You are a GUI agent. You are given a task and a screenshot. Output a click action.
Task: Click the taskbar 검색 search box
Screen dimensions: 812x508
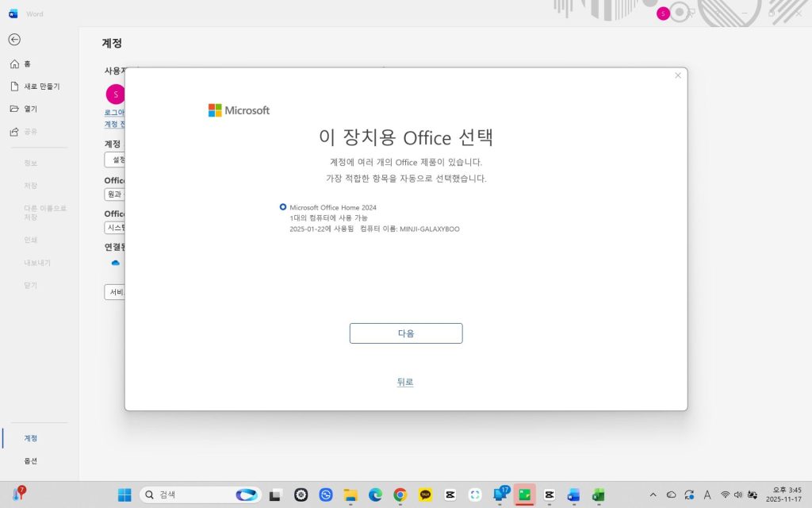(x=190, y=495)
